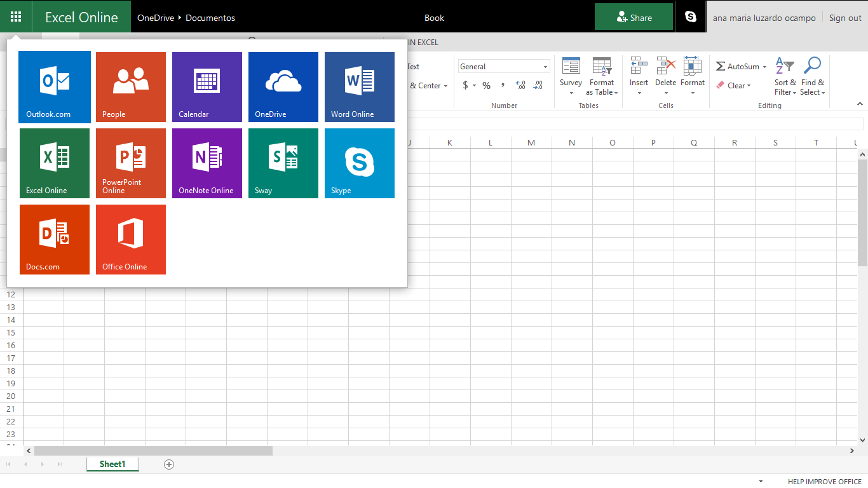Open the Sway app tile
868x488 pixels.
pyautogui.click(x=283, y=163)
